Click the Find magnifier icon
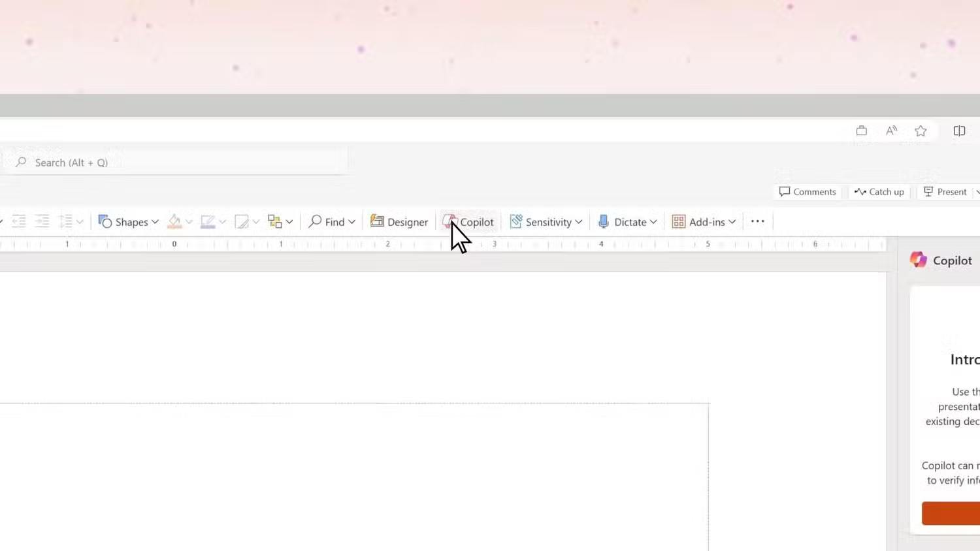Image resolution: width=980 pixels, height=551 pixels. click(x=315, y=222)
